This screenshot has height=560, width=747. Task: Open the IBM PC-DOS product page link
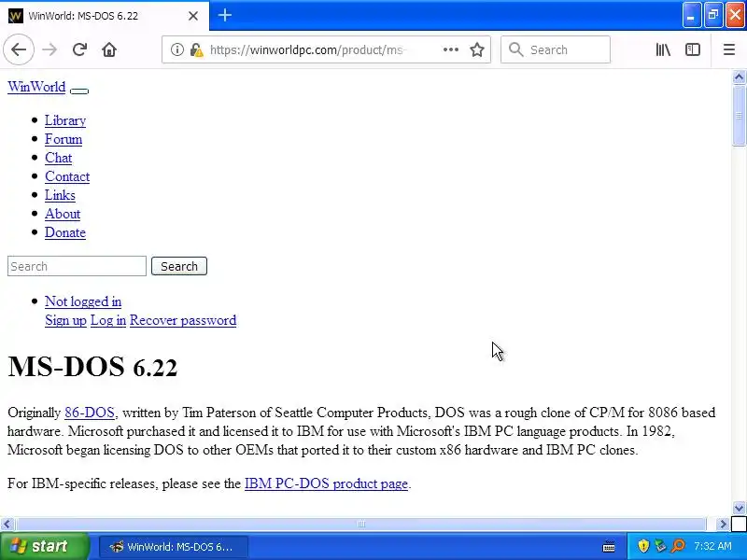coord(326,483)
